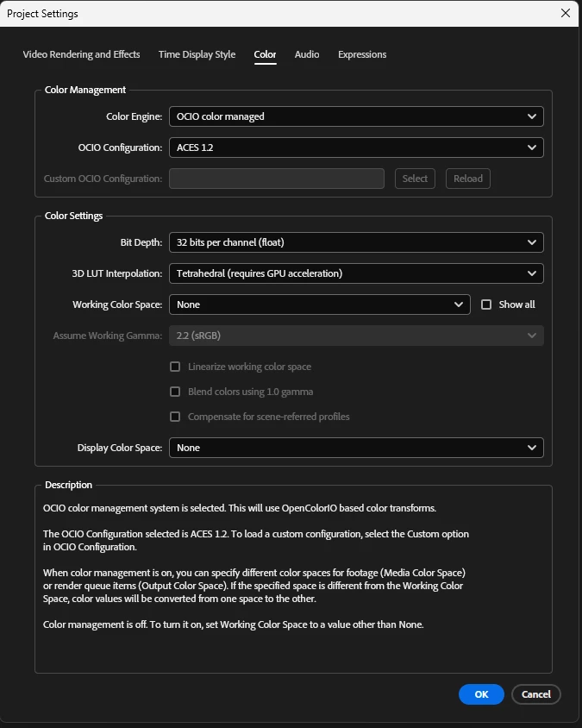This screenshot has width=582, height=728.
Task: Open the Bit Depth dropdown
Action: point(356,242)
